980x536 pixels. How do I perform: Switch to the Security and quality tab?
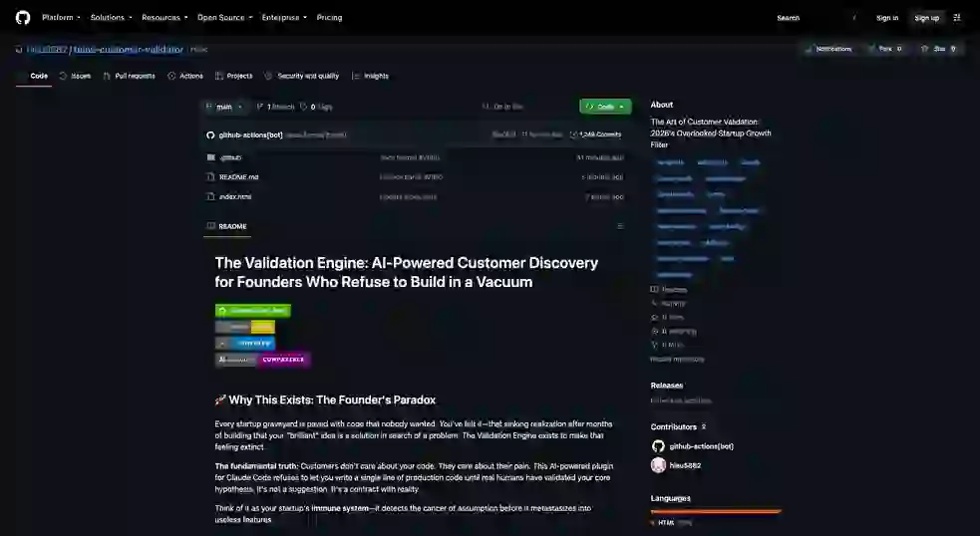302,76
